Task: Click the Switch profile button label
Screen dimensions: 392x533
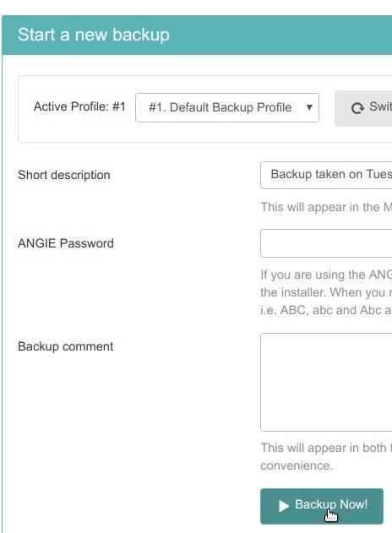Action: 380,106
